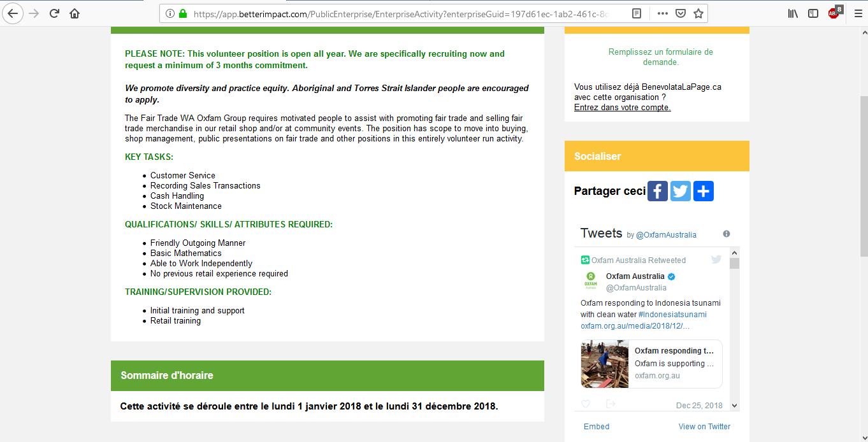Click the green padlock security icon
Image resolution: width=868 pixels, height=442 pixels.
(x=183, y=13)
